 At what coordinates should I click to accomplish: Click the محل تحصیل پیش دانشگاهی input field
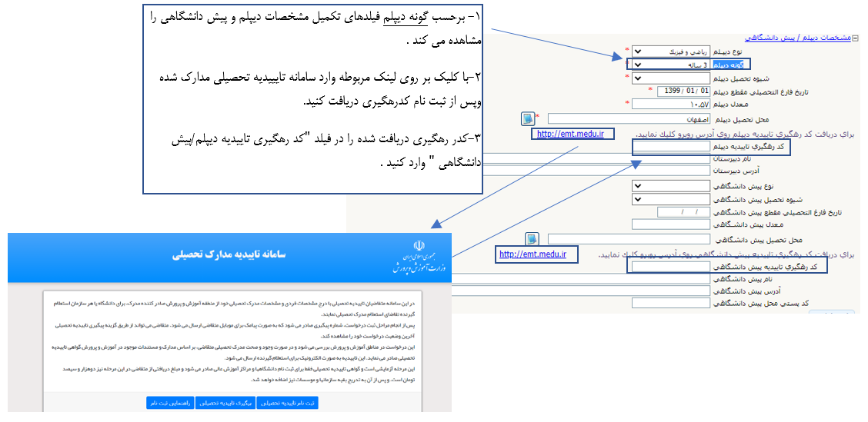629,239
